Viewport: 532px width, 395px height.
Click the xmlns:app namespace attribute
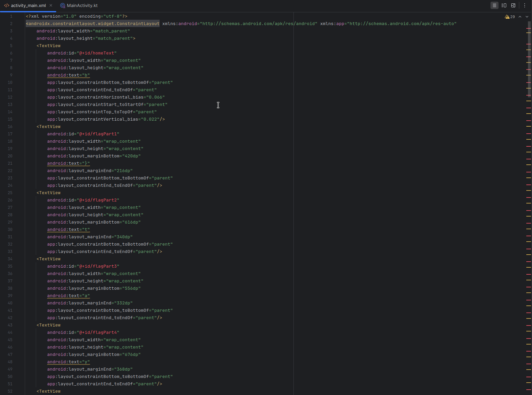388,24
